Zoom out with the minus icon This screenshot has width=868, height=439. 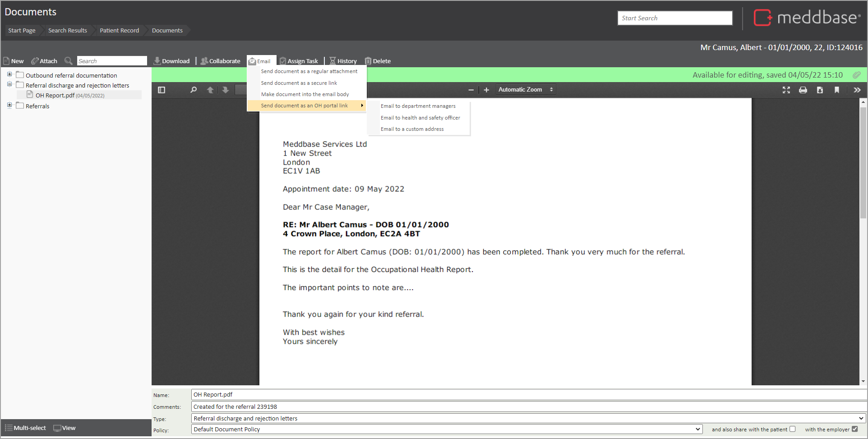[471, 90]
